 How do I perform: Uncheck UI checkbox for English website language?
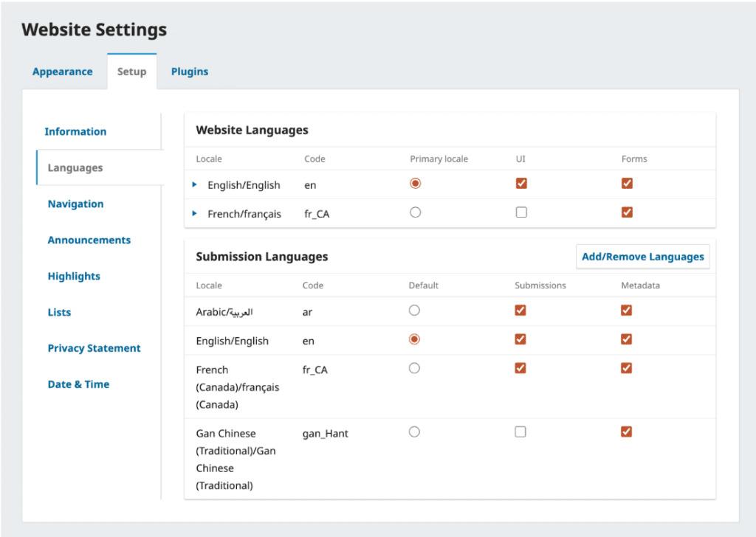[x=521, y=183]
